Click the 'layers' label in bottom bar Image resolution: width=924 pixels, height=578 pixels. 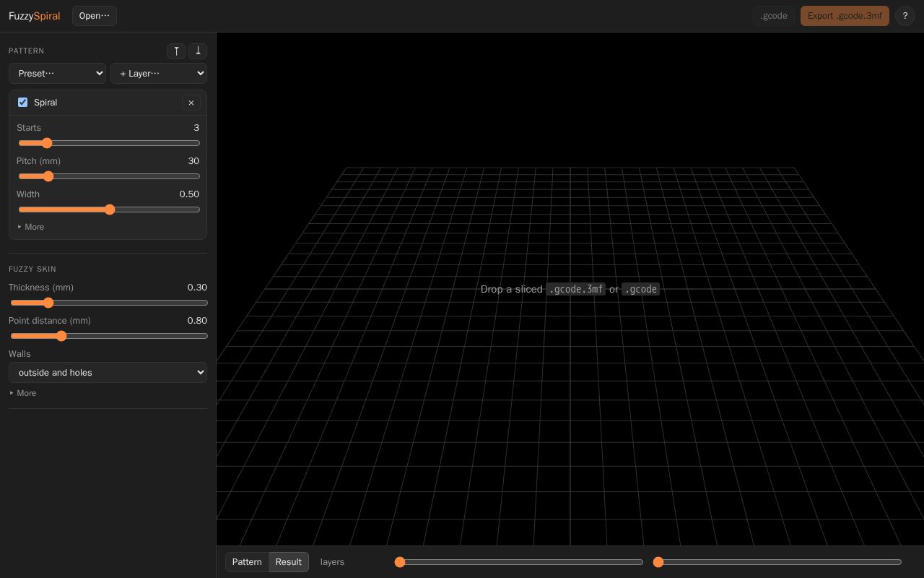point(332,562)
